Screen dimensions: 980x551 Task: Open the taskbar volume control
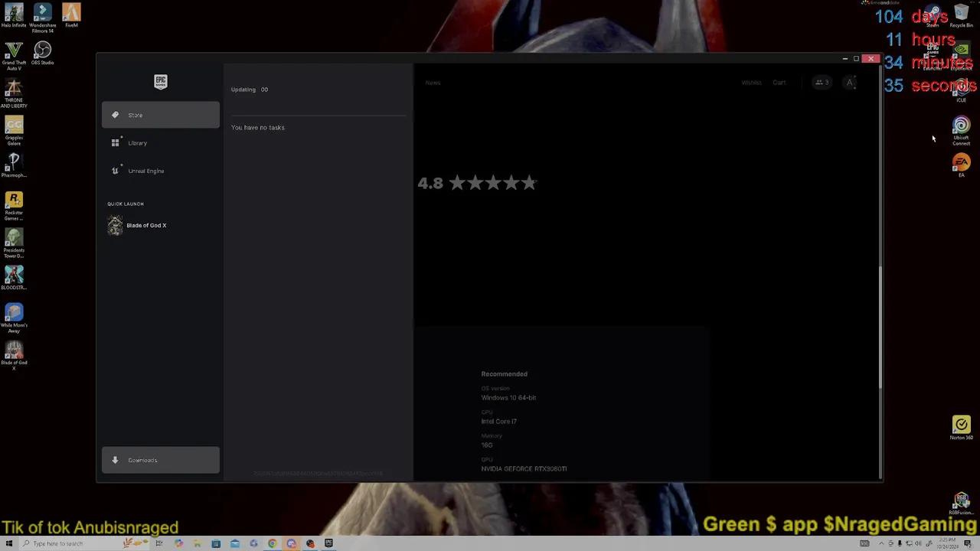tap(919, 543)
